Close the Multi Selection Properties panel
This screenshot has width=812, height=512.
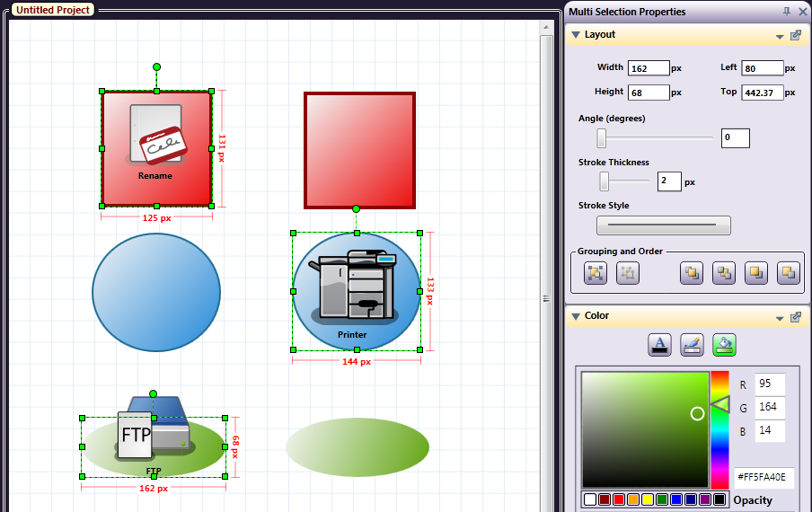[802, 12]
